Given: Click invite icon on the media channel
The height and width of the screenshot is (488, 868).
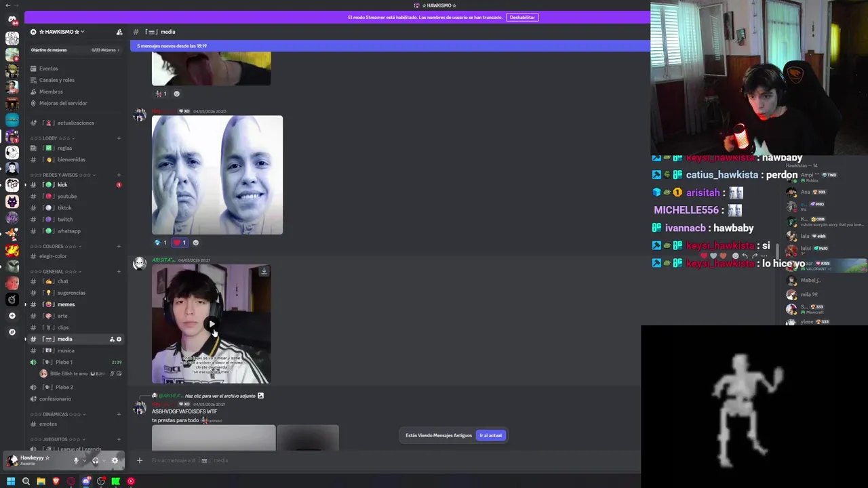Looking at the screenshot, I should [x=112, y=339].
